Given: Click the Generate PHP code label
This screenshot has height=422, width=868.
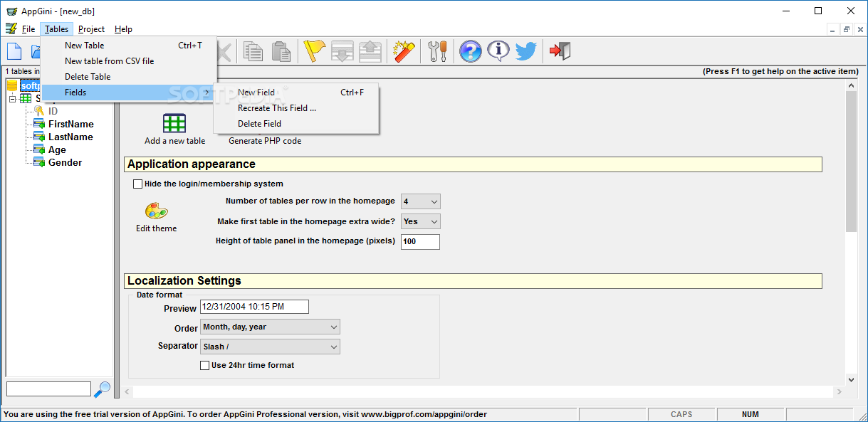Looking at the screenshot, I should pyautogui.click(x=265, y=141).
